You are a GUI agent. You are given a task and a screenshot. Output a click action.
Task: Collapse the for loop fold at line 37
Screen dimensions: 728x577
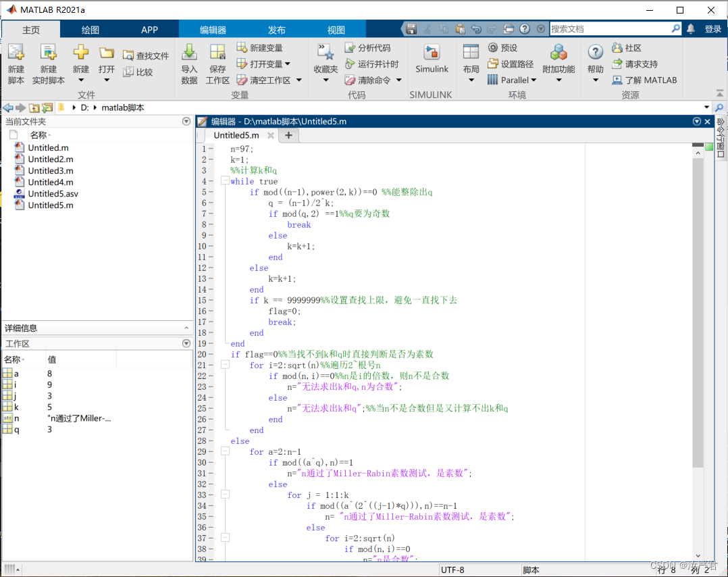coord(225,538)
